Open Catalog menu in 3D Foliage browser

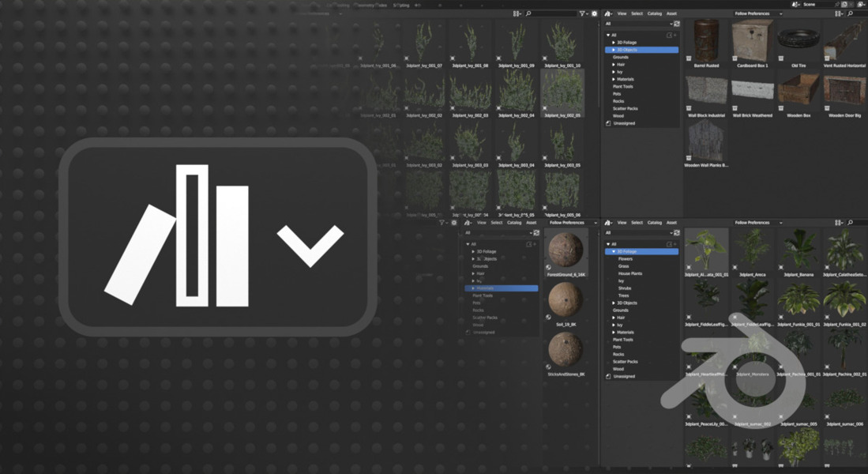(x=654, y=223)
